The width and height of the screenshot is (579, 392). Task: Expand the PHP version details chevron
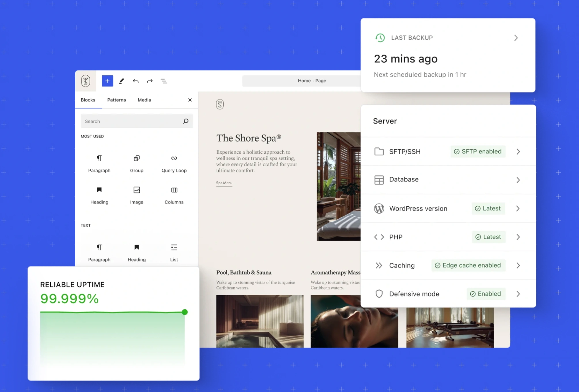pos(518,237)
